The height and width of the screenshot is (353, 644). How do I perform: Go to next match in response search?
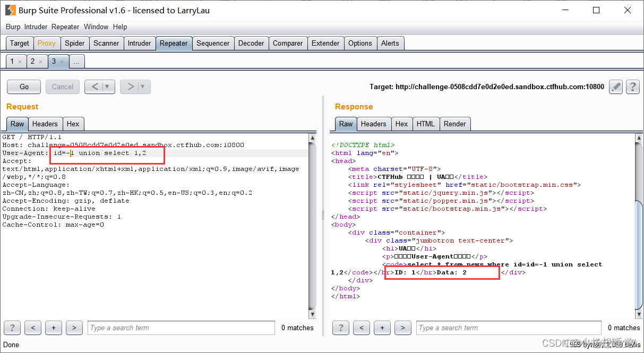[x=403, y=328]
